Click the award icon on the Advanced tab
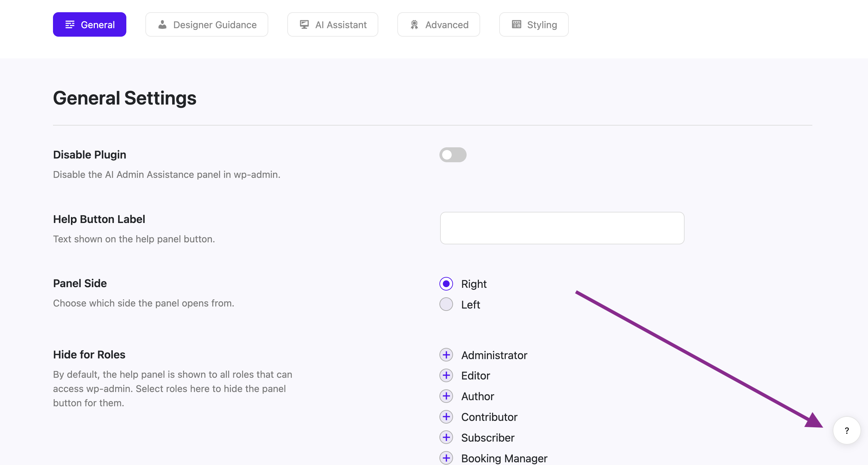Screen dimensions: 868x465 pyautogui.click(x=414, y=24)
